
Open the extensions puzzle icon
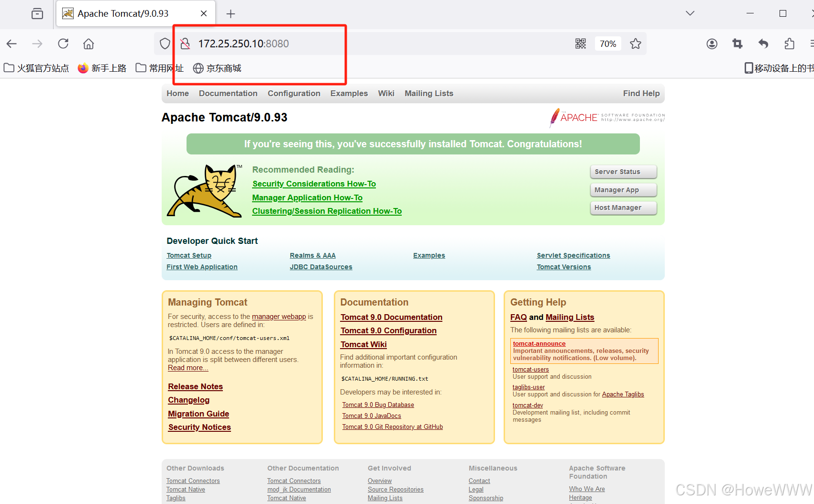(x=789, y=44)
